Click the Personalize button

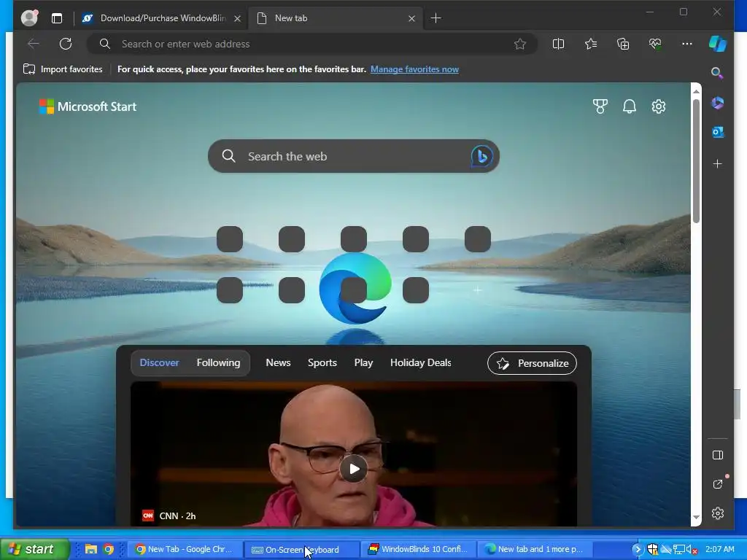[532, 363]
